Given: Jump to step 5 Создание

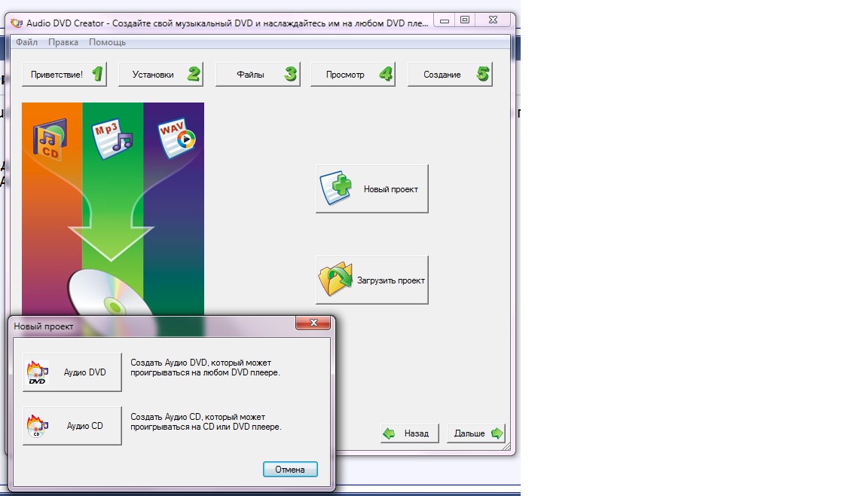Looking at the screenshot, I should (450, 75).
